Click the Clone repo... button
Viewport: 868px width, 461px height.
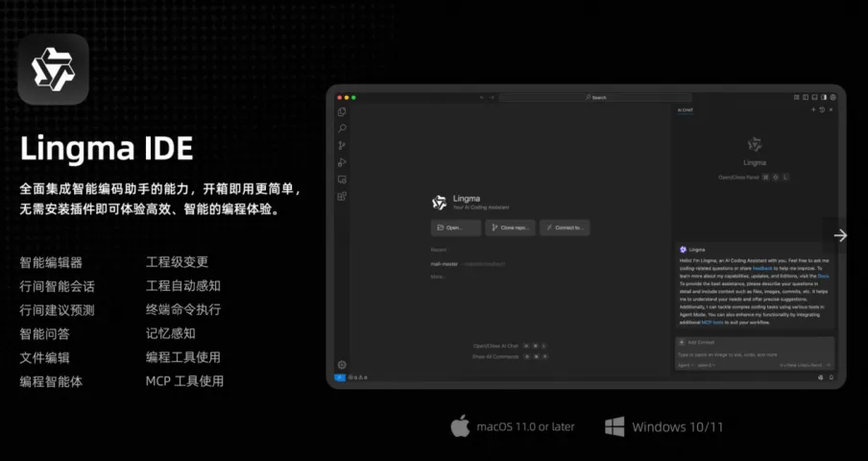[510, 228]
